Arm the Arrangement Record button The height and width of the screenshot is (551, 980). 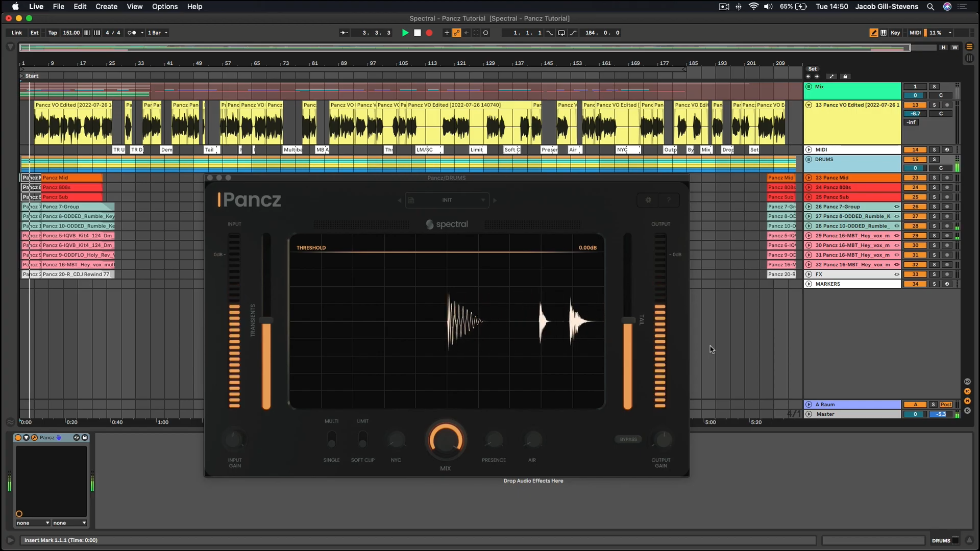(x=429, y=33)
